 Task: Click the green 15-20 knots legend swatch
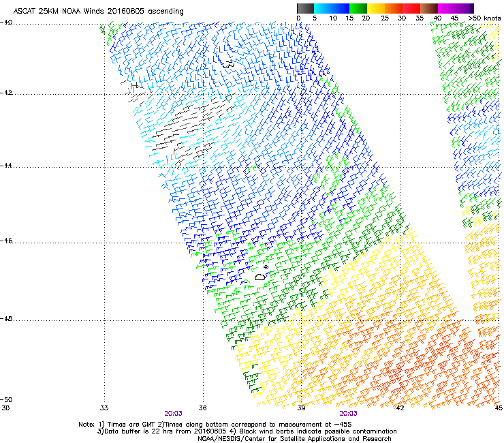[x=358, y=8]
